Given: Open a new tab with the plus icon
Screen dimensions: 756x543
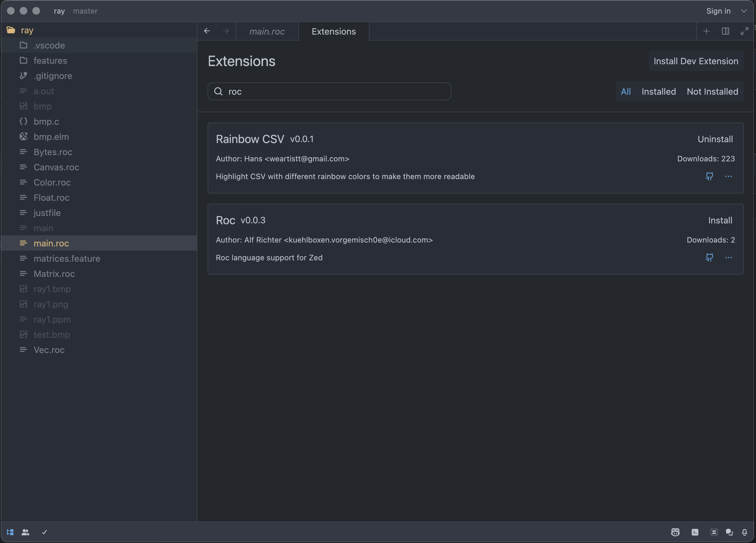Looking at the screenshot, I should point(706,31).
